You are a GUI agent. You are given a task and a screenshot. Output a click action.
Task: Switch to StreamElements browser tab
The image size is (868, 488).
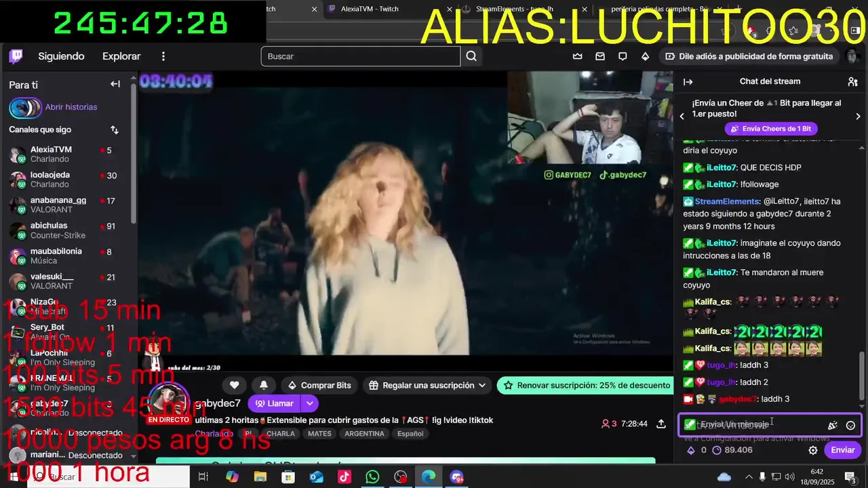pyautogui.click(x=515, y=9)
